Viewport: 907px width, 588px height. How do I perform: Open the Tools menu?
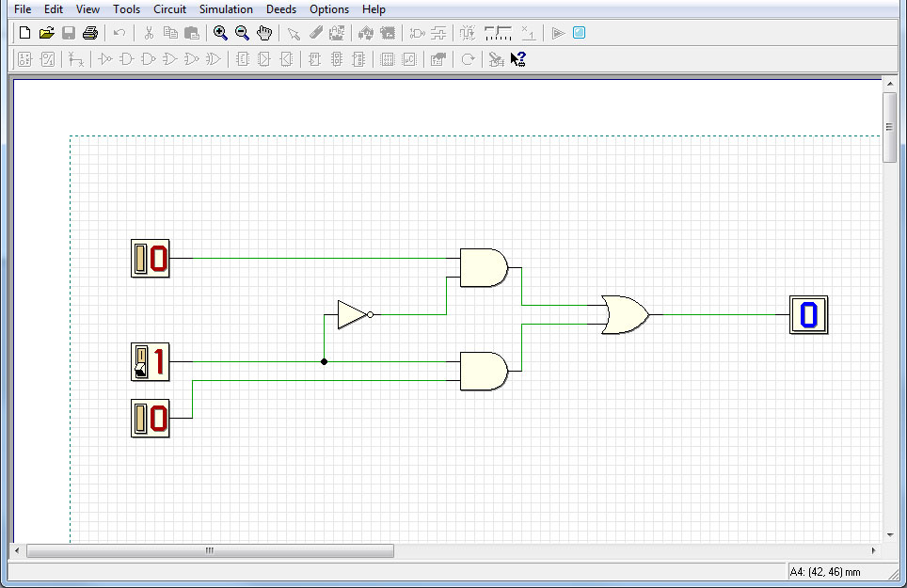click(x=126, y=9)
